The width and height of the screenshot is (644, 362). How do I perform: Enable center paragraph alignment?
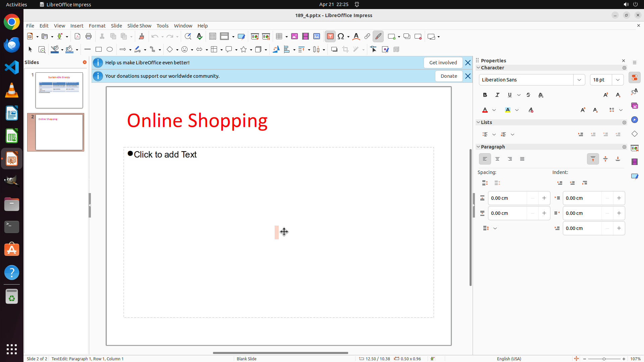[497, 159]
